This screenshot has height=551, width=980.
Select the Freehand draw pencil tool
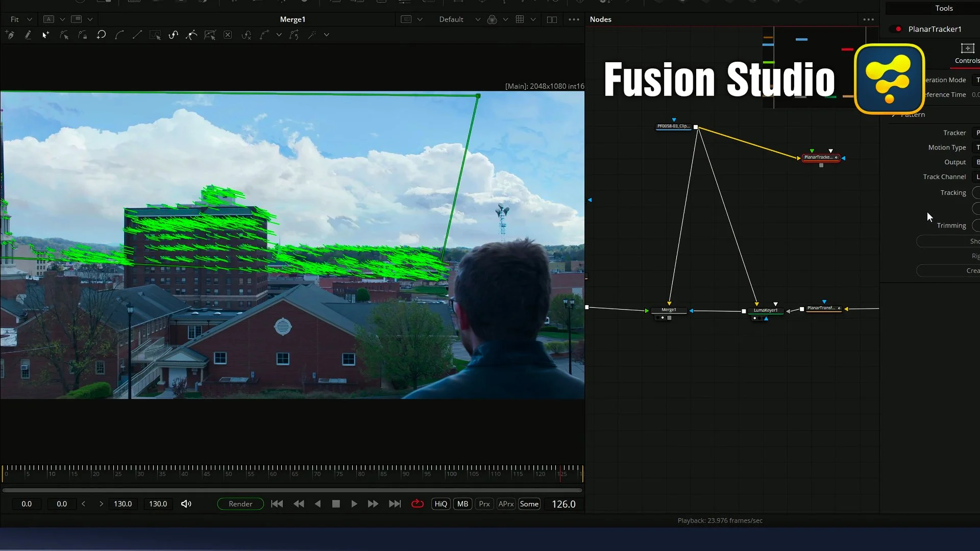[x=28, y=35]
